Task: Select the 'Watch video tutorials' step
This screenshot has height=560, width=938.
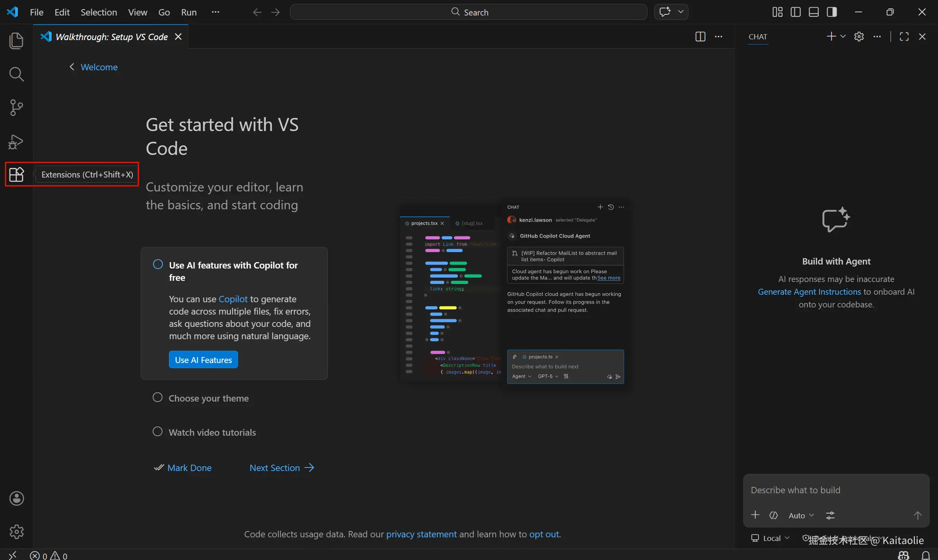Action: click(x=212, y=432)
